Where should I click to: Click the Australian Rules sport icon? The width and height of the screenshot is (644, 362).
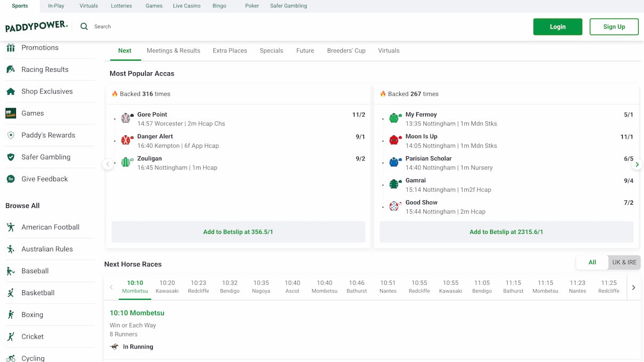tap(11, 249)
